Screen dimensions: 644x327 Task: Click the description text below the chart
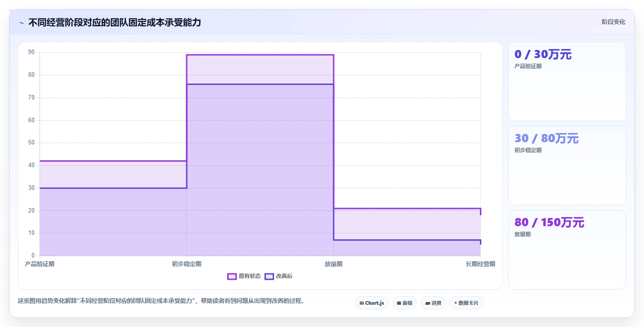point(161,301)
